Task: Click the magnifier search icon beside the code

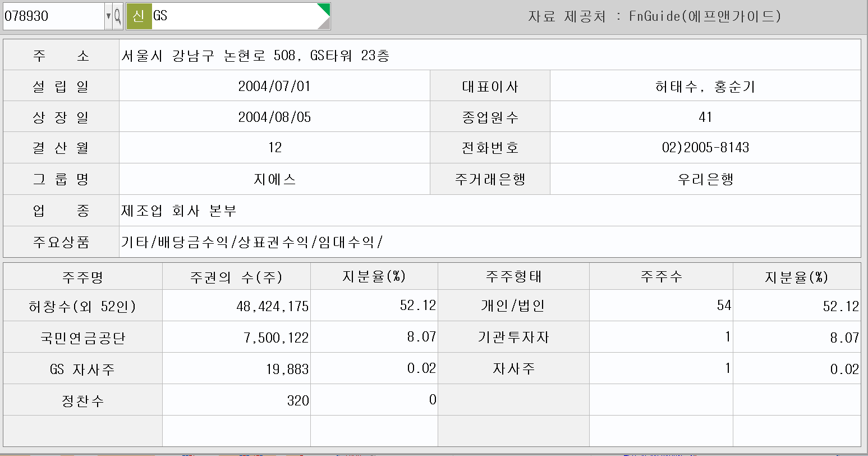Action: tap(117, 16)
